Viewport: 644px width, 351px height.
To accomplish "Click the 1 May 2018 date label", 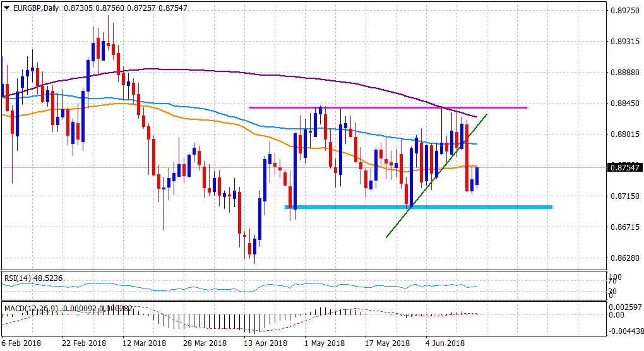I will [325, 343].
